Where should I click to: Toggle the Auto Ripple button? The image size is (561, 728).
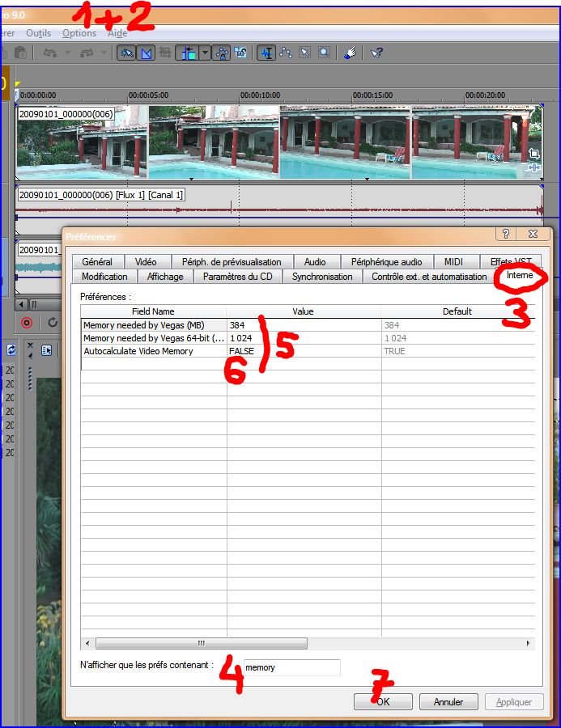coord(189,53)
